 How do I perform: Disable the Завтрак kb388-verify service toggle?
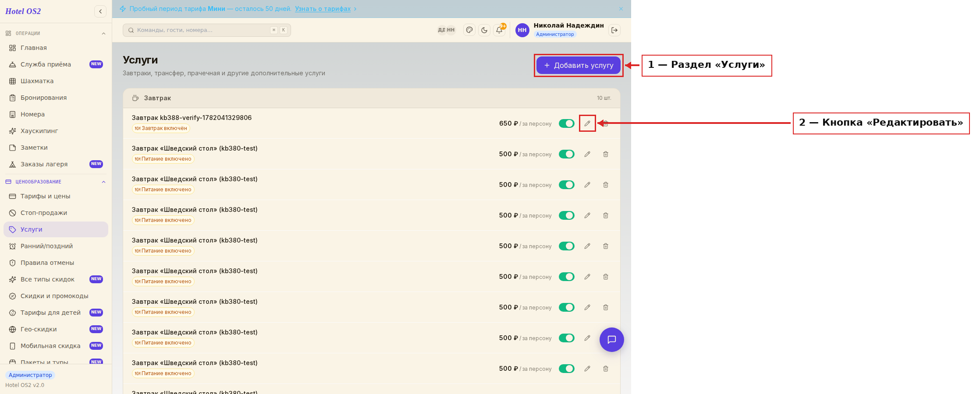point(567,123)
